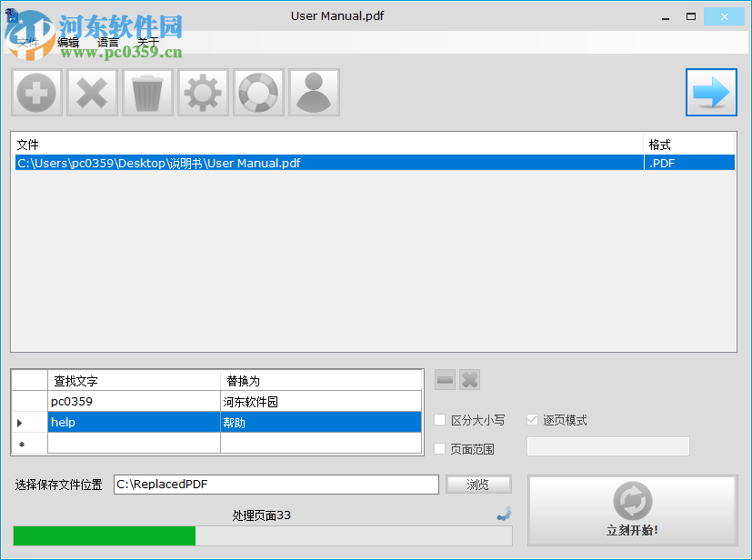Image resolution: width=752 pixels, height=560 pixels.
Task: Click the minus icon above the replace table
Action: point(444,379)
